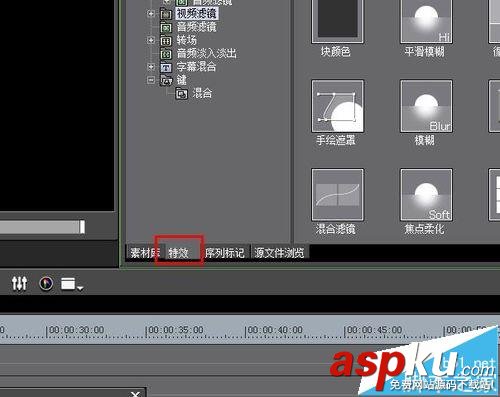
Task: Select the 手绘遮罩 effect icon
Action: point(337,106)
